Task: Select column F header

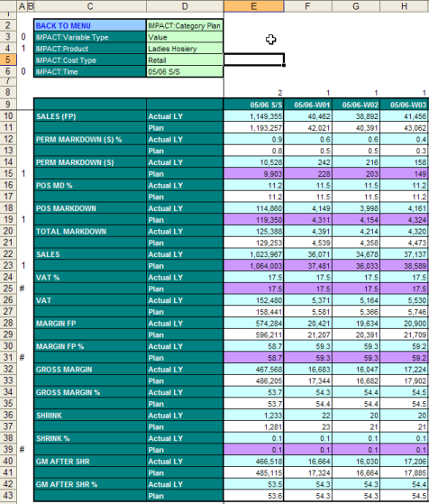Action: coord(308,6)
